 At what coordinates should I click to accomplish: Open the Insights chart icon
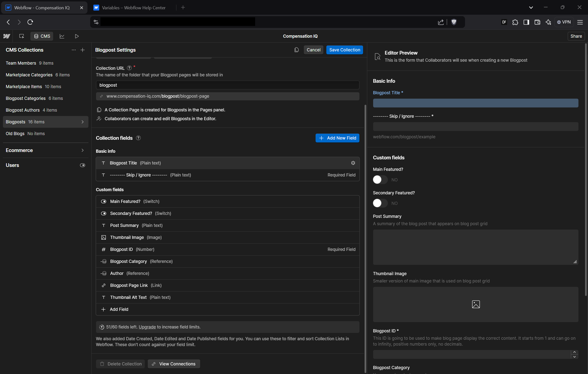[62, 36]
